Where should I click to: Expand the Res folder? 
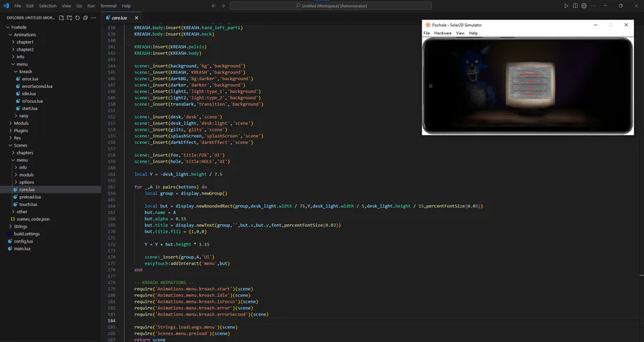point(17,138)
